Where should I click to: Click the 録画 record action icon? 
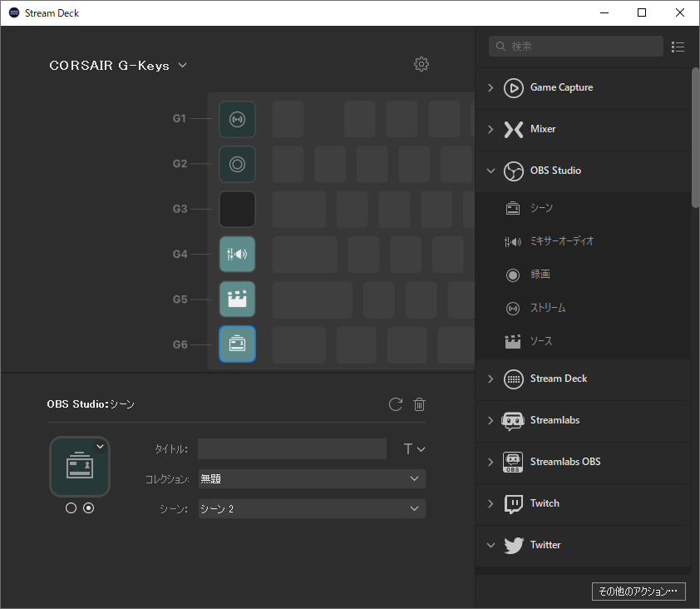(512, 275)
